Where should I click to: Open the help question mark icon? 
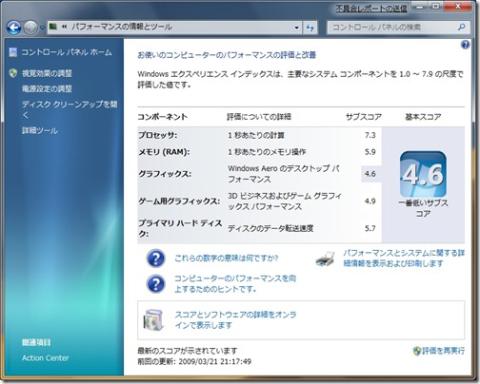(x=465, y=45)
